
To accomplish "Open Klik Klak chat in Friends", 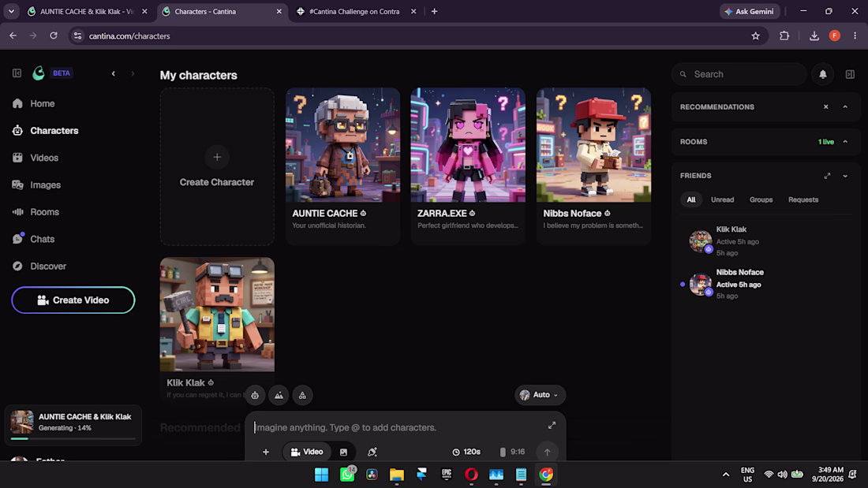I will 766,241.
